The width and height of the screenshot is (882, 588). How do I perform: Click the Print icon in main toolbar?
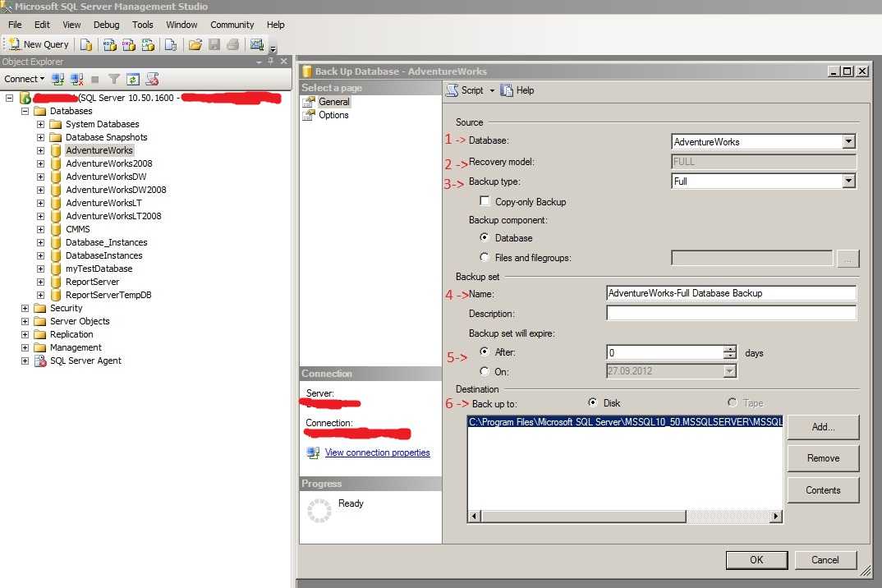tap(233, 44)
